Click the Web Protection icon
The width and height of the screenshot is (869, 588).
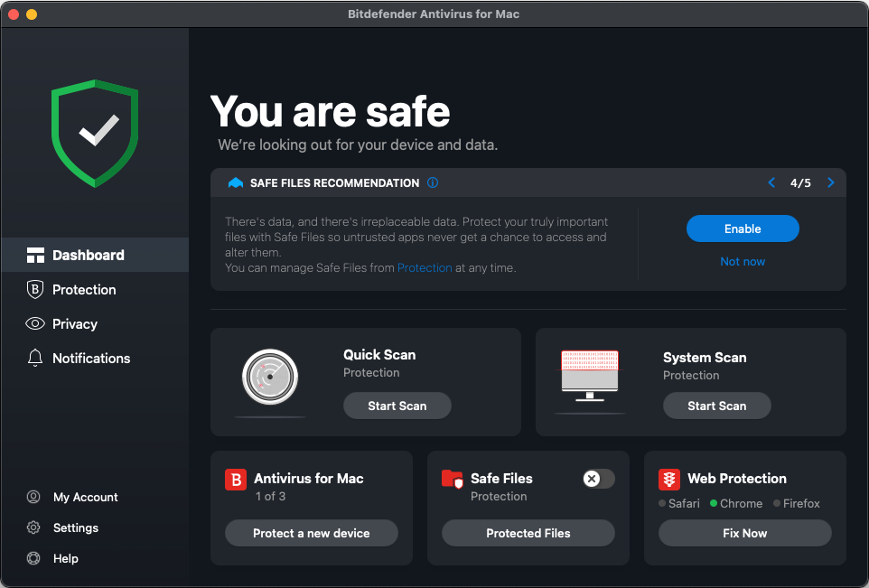pos(668,479)
